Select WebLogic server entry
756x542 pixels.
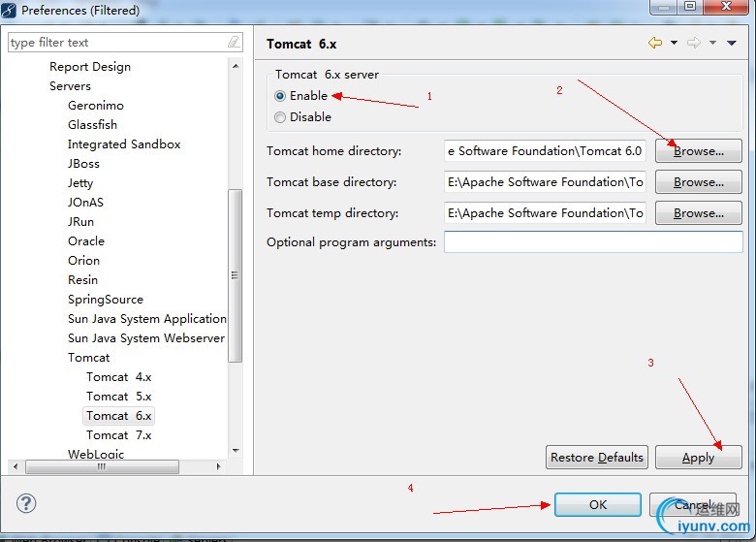[x=96, y=454]
